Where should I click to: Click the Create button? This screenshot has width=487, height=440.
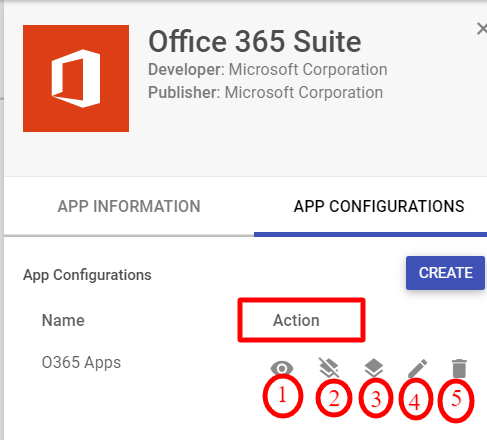445,273
